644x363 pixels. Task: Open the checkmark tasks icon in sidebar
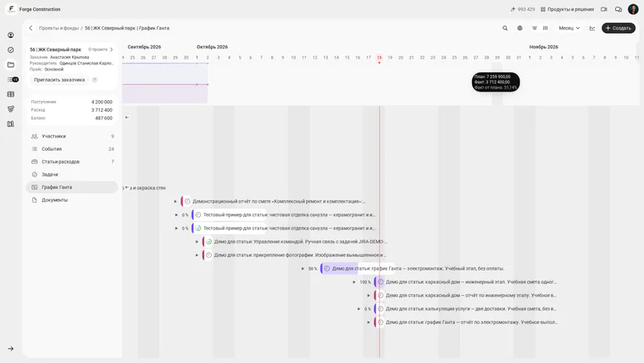[x=11, y=50]
